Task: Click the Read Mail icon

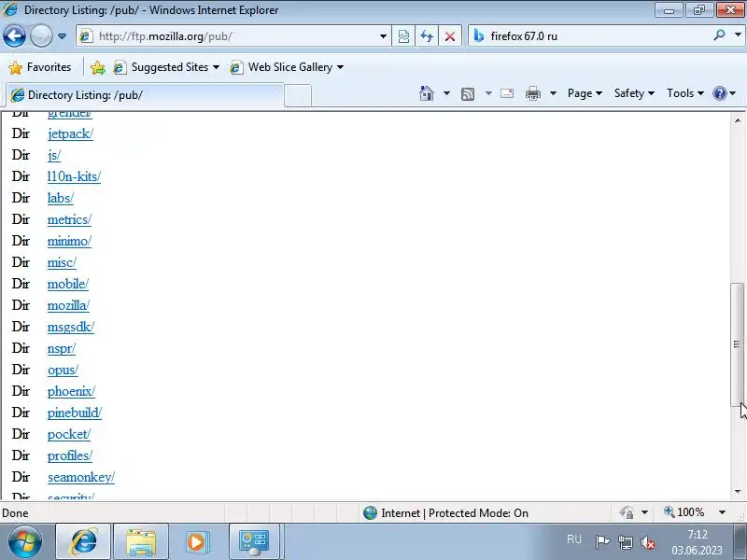Action: click(x=507, y=93)
